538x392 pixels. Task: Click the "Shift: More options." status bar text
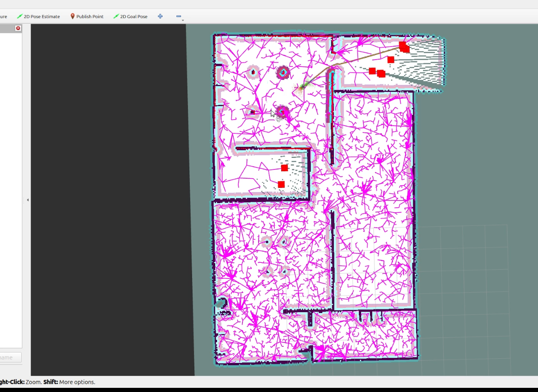coord(69,382)
